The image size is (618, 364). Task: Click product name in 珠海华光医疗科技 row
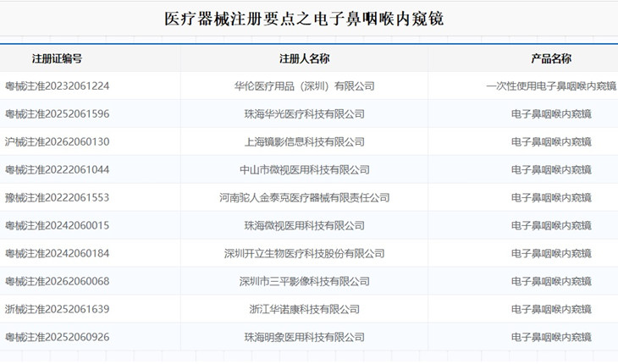pos(551,114)
